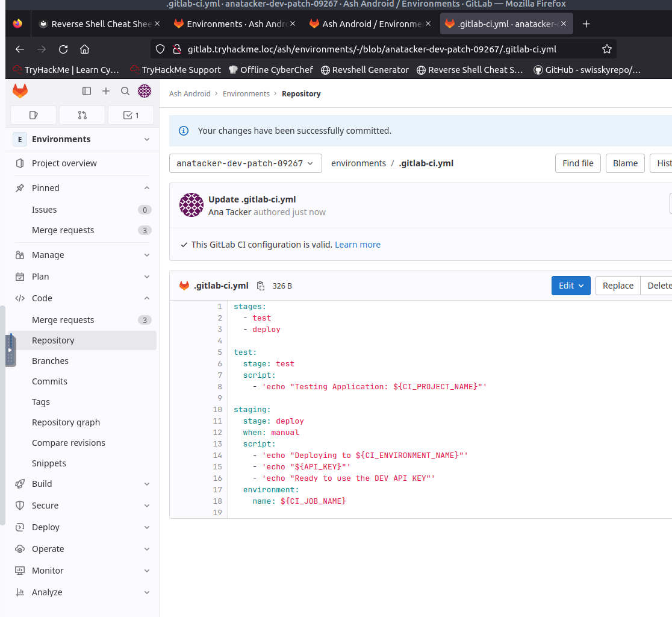The height and width of the screenshot is (617, 672).
Task: Expand the Operate section
Action: [x=147, y=549]
